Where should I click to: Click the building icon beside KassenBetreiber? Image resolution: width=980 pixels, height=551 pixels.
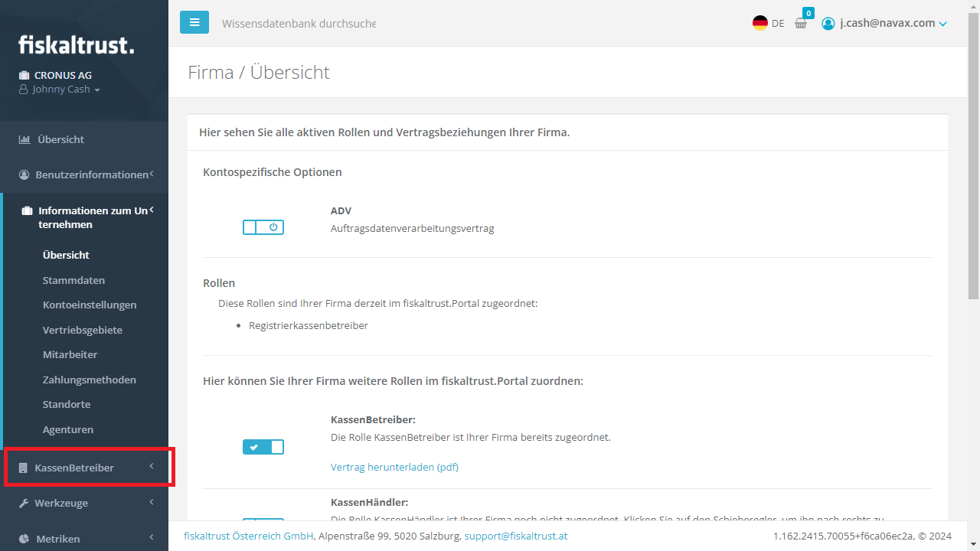pos(23,468)
